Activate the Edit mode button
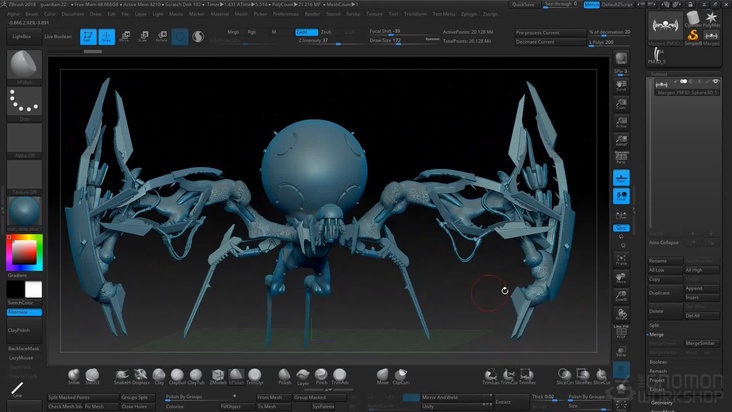Image resolution: width=732 pixels, height=412 pixels. [x=88, y=36]
